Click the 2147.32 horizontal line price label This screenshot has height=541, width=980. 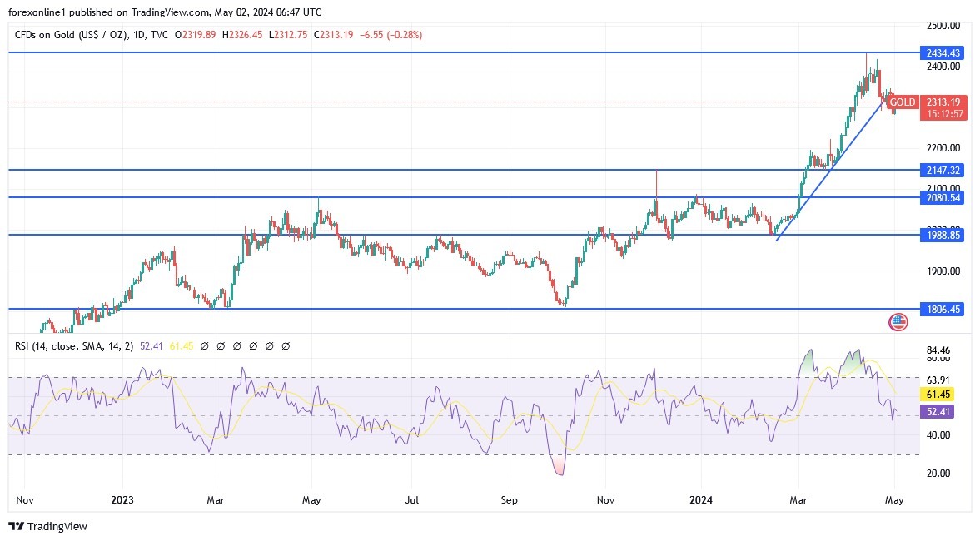pyautogui.click(x=943, y=170)
